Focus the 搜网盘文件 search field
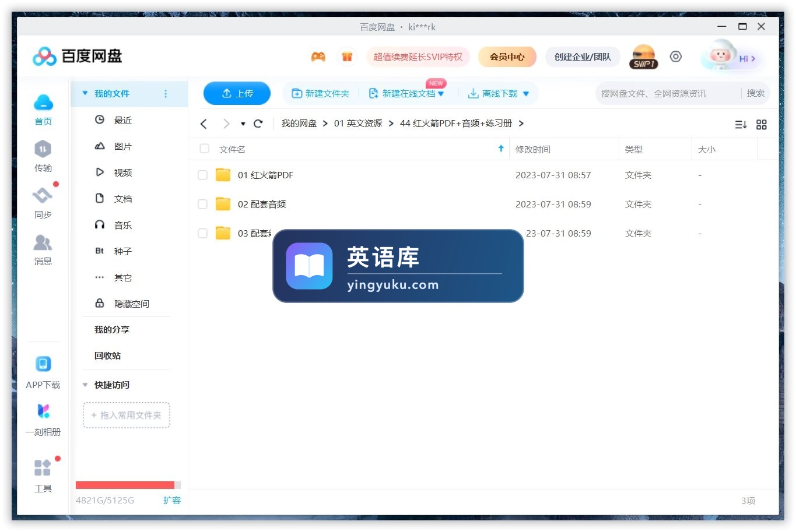Screen dimensions: 796x532 pyautogui.click(x=668, y=93)
